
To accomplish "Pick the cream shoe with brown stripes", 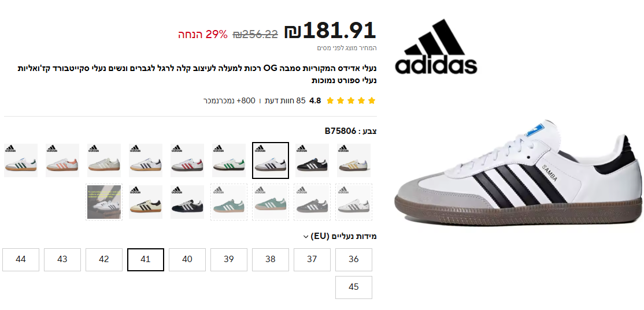I will coord(146,201).
